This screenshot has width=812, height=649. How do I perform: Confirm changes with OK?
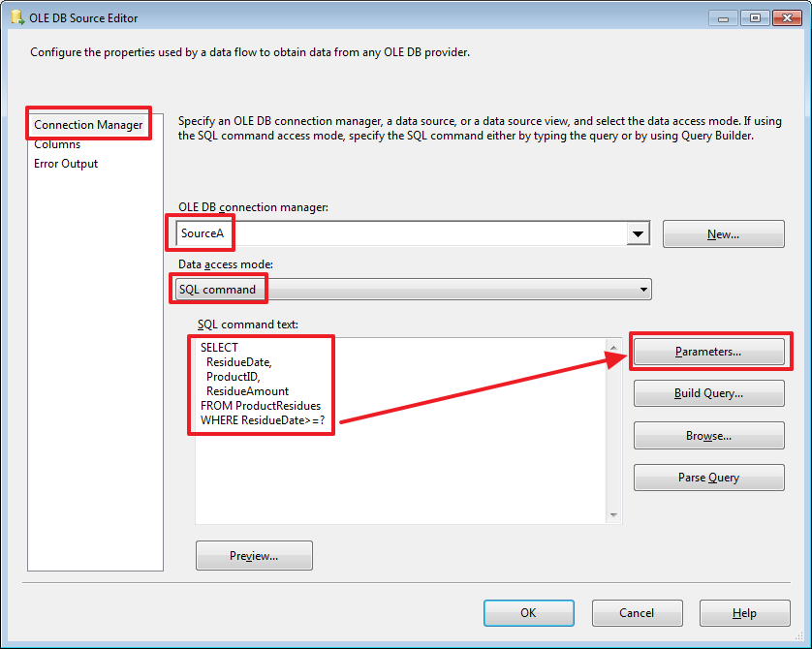pyautogui.click(x=528, y=612)
